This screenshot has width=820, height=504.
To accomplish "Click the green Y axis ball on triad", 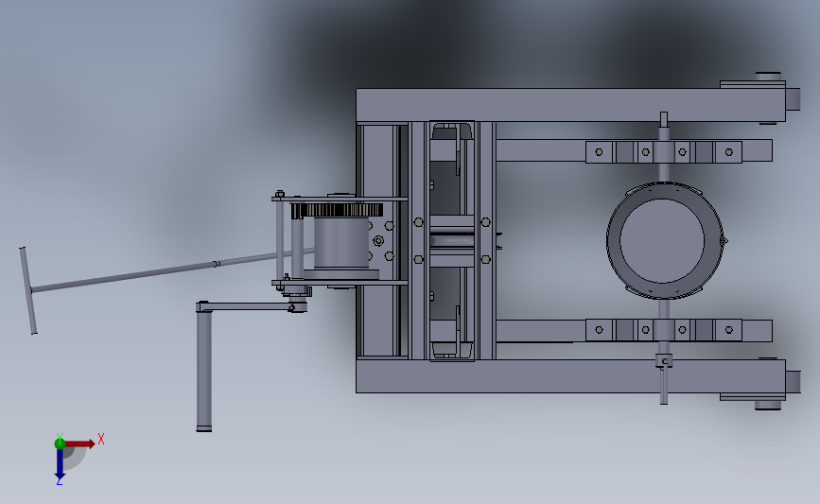I will (x=60, y=443).
